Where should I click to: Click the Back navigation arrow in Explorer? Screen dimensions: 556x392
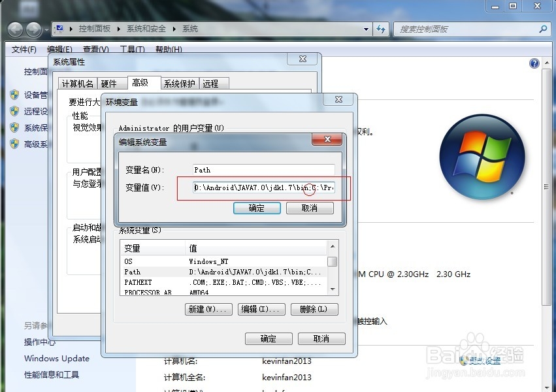tap(16, 29)
